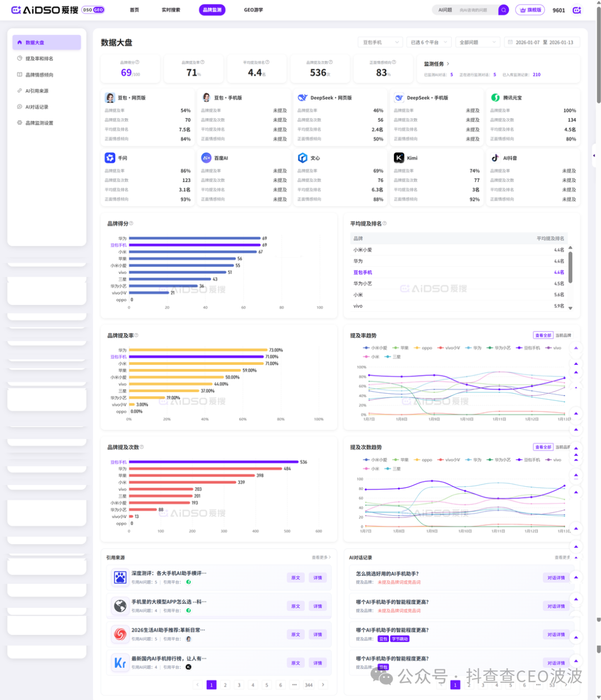Screen dimensions: 601x700
Task: Expand the 已选 6 个平台 dropdown
Action: tap(427, 42)
